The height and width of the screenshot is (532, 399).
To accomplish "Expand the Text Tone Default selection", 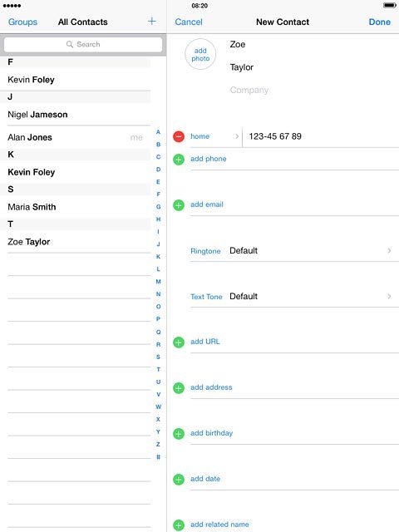I will (x=291, y=297).
